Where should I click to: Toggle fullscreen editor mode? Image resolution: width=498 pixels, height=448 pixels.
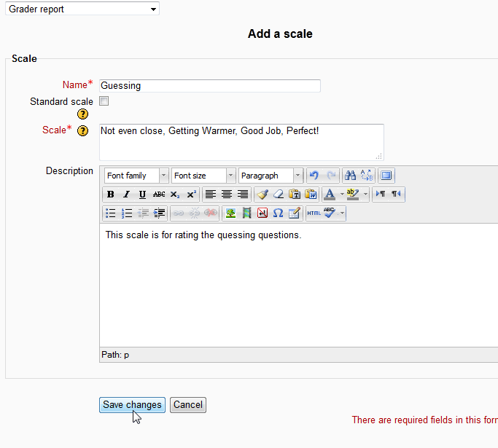tap(386, 176)
